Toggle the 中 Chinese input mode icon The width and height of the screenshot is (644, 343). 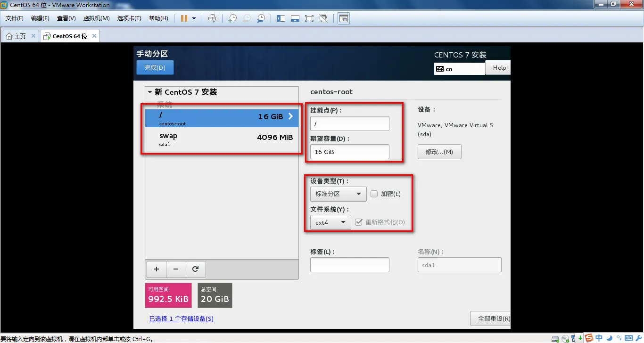599,337
